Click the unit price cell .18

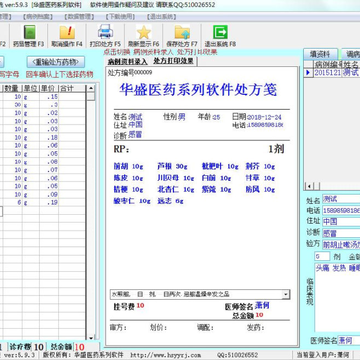pyautogui.click(x=49, y=137)
